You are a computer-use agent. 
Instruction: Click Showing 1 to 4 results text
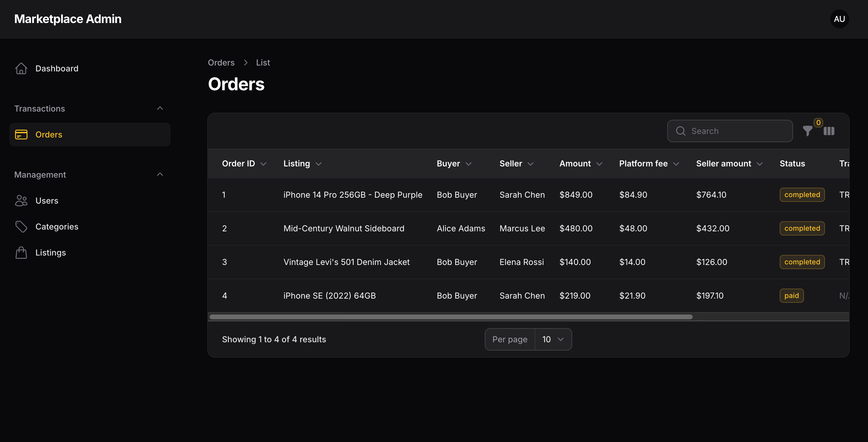(274, 339)
